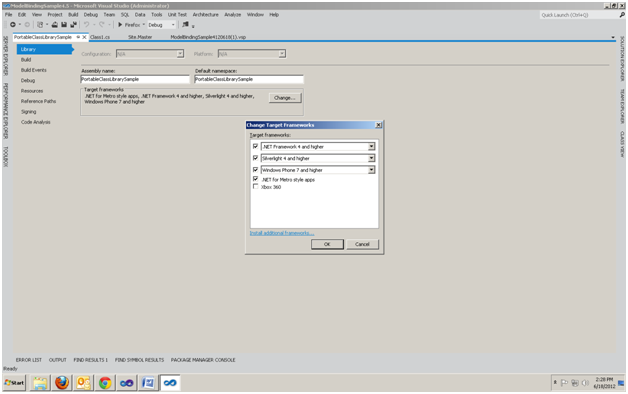Click the Default namespace input field

click(249, 79)
